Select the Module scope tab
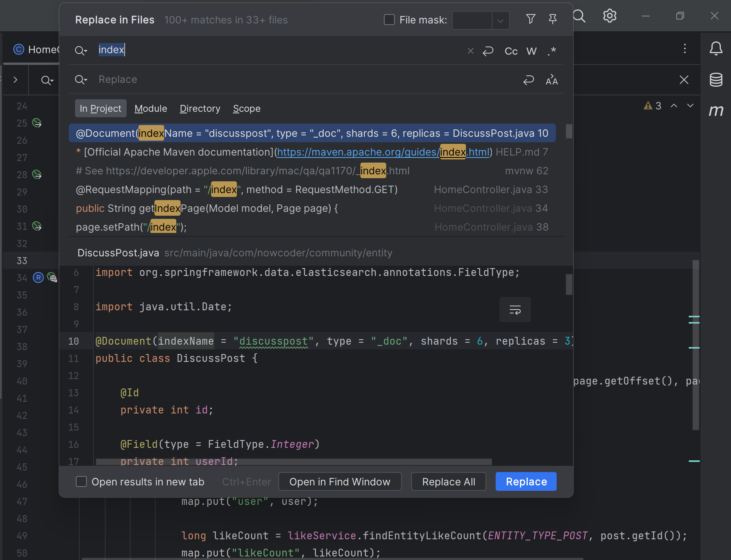The width and height of the screenshot is (731, 560). pos(150,108)
